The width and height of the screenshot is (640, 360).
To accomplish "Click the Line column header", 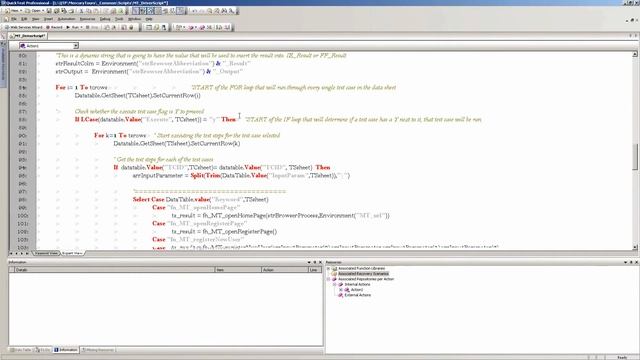I will pos(315,270).
